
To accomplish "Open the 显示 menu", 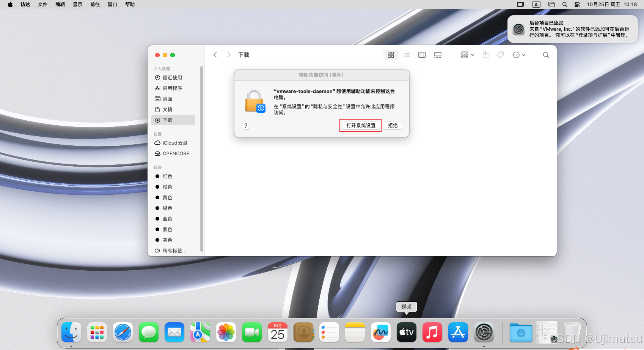I will click(x=78, y=5).
